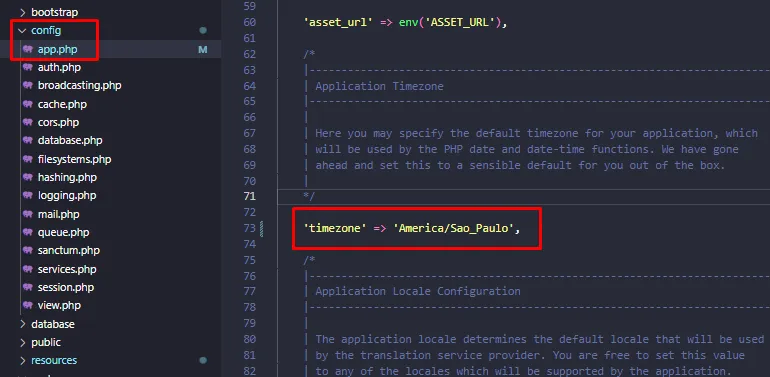The width and height of the screenshot is (770, 377).
Task: Open cache.php file
Action: tap(62, 104)
